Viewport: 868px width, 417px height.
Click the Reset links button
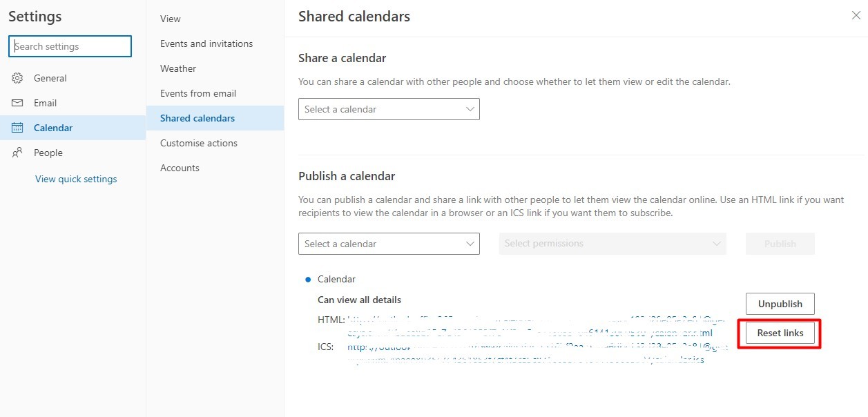(780, 333)
